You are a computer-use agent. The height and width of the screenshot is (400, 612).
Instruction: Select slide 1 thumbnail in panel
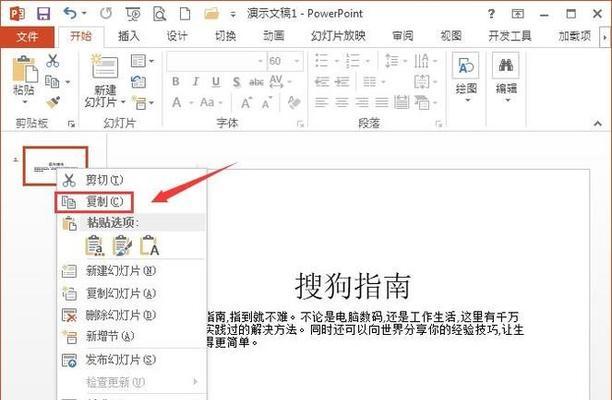[x=55, y=166]
